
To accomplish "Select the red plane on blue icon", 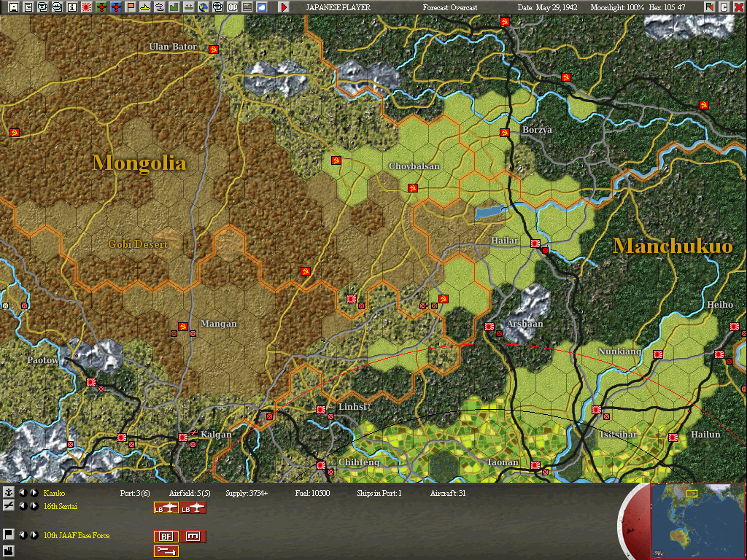I will pos(116,7).
